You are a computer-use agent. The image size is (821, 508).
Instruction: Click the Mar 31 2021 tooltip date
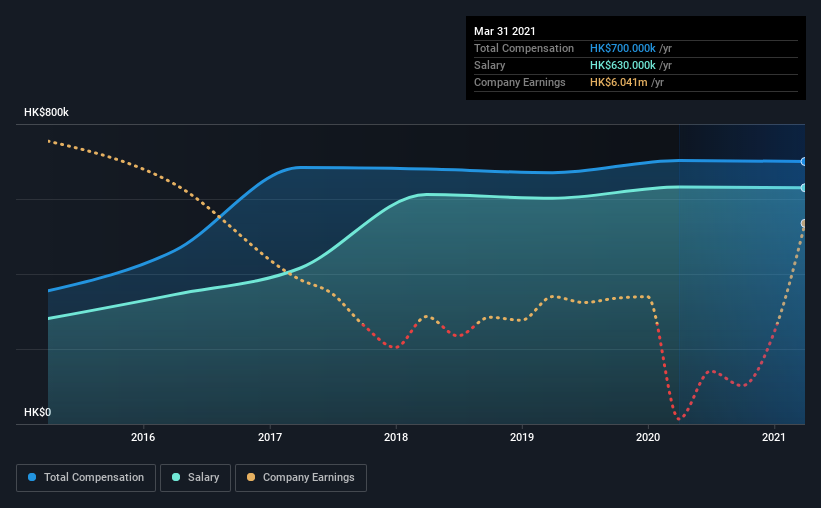505,31
